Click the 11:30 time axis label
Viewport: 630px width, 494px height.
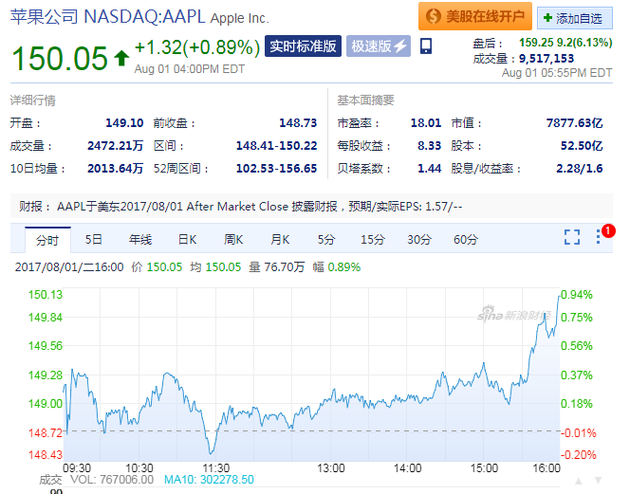(216, 468)
